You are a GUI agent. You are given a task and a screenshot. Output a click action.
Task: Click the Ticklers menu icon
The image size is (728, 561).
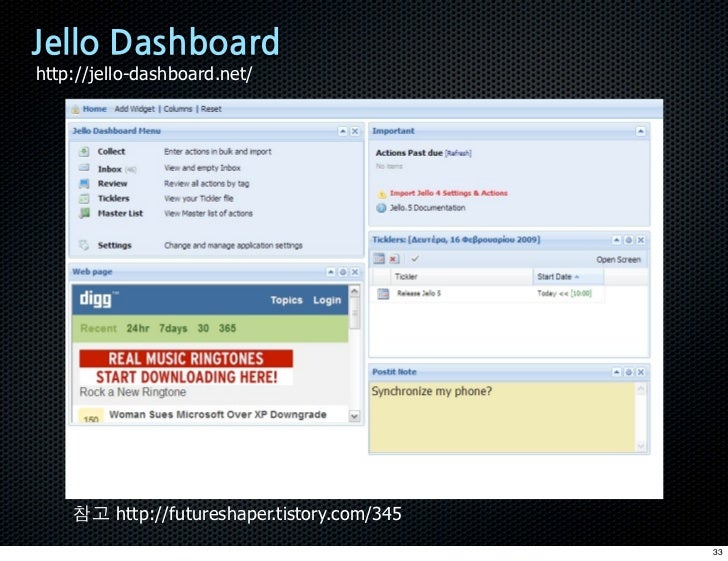(84, 198)
